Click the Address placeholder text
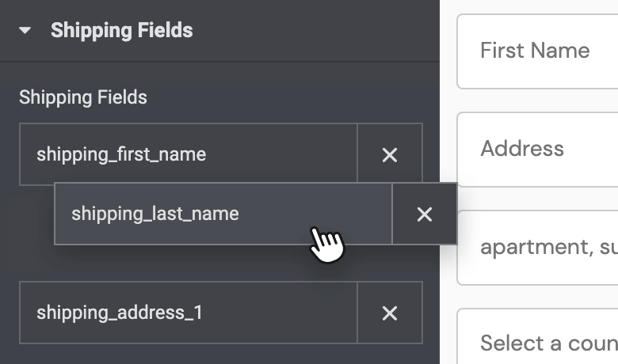 click(522, 148)
